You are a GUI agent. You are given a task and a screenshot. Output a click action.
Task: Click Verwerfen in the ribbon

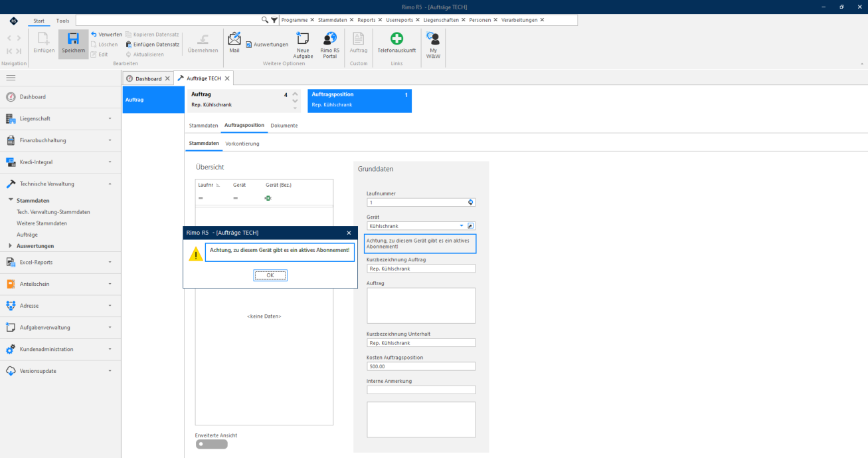point(106,34)
